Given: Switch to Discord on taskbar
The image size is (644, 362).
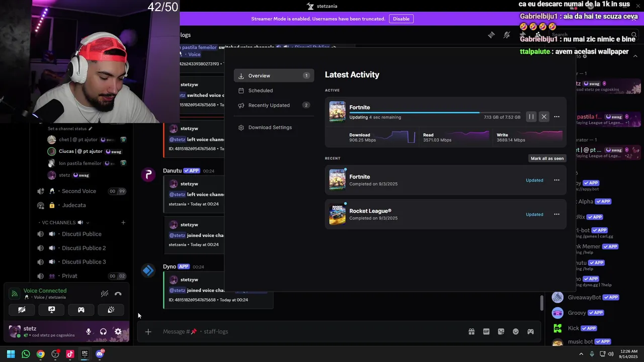Looking at the screenshot, I should (x=100, y=354).
